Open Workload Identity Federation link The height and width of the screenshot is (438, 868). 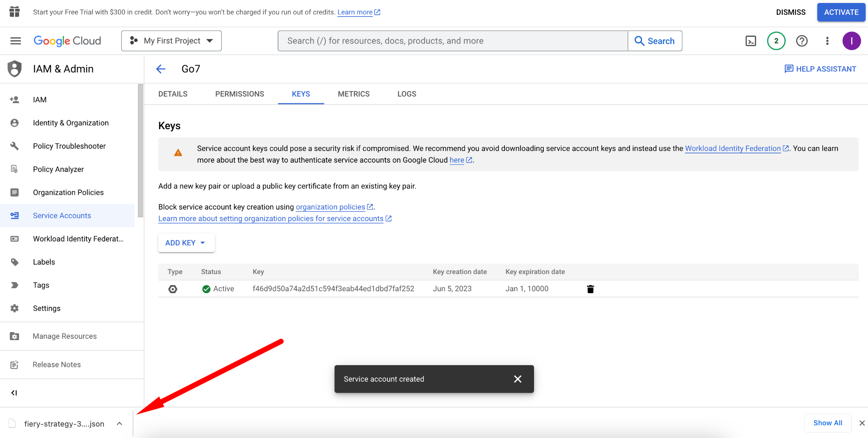[732, 149]
